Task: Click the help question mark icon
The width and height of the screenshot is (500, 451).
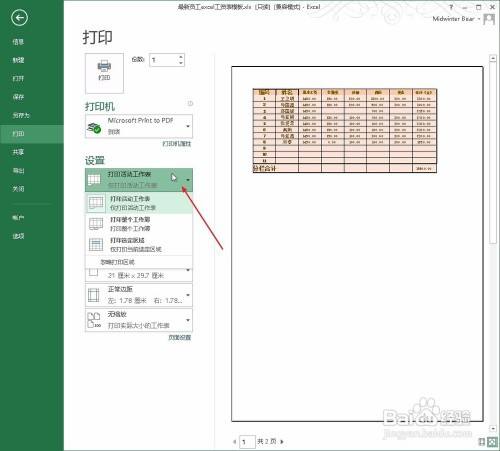Action: click(451, 7)
